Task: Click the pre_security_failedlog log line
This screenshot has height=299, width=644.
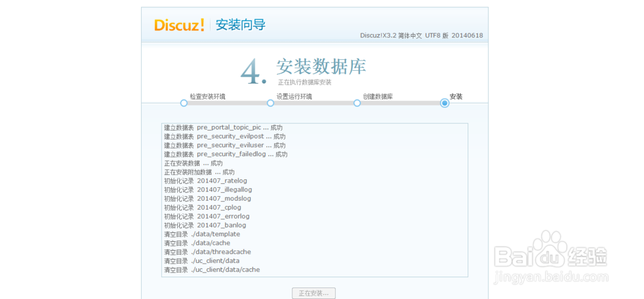Action: (225, 154)
